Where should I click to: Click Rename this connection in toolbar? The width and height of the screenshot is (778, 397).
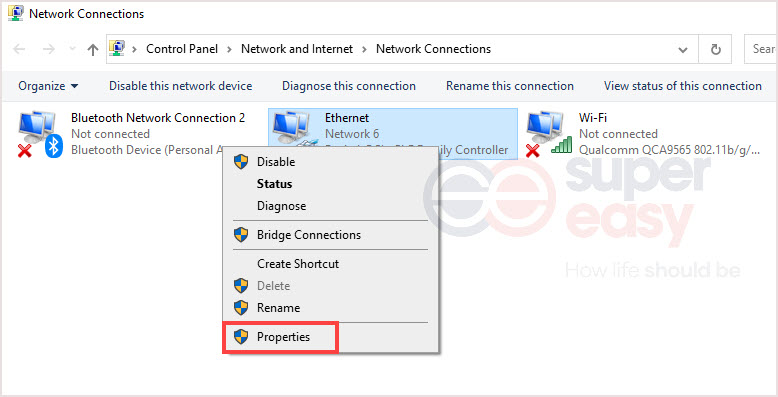[510, 86]
